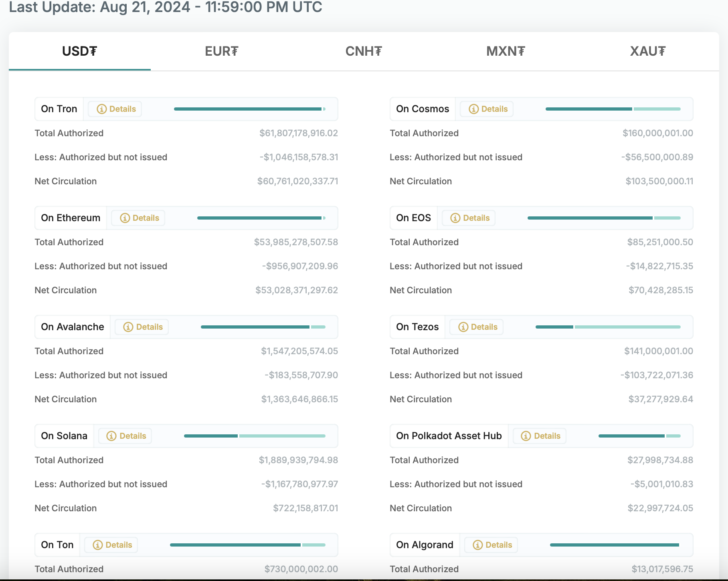Image resolution: width=728 pixels, height=581 pixels.
Task: Click the info icon beside On Solana
Action: point(111,436)
